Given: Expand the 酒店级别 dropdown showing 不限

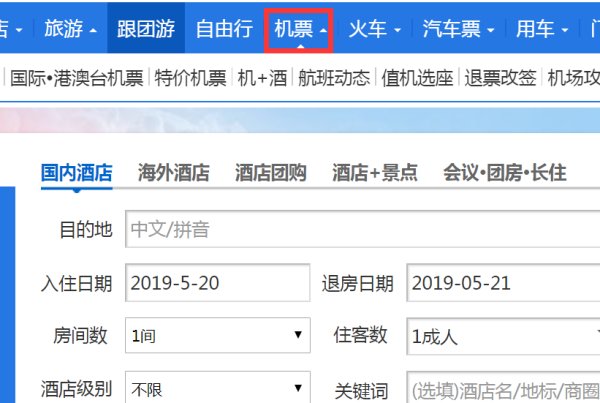Looking at the screenshot, I should click(217, 387).
